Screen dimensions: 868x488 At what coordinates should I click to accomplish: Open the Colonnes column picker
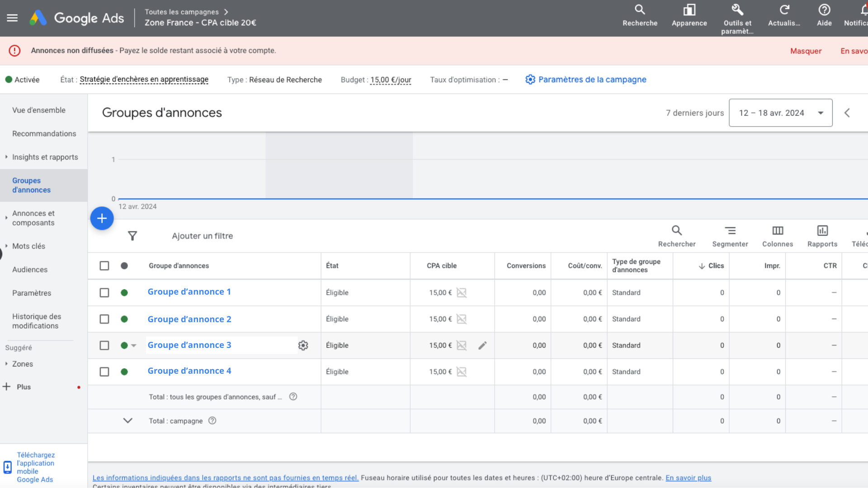click(x=778, y=236)
